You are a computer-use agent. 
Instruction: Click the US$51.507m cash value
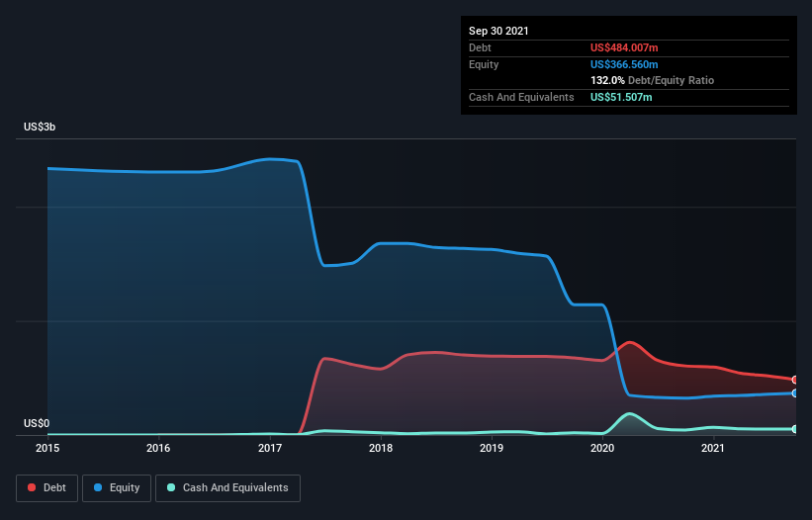click(x=621, y=97)
